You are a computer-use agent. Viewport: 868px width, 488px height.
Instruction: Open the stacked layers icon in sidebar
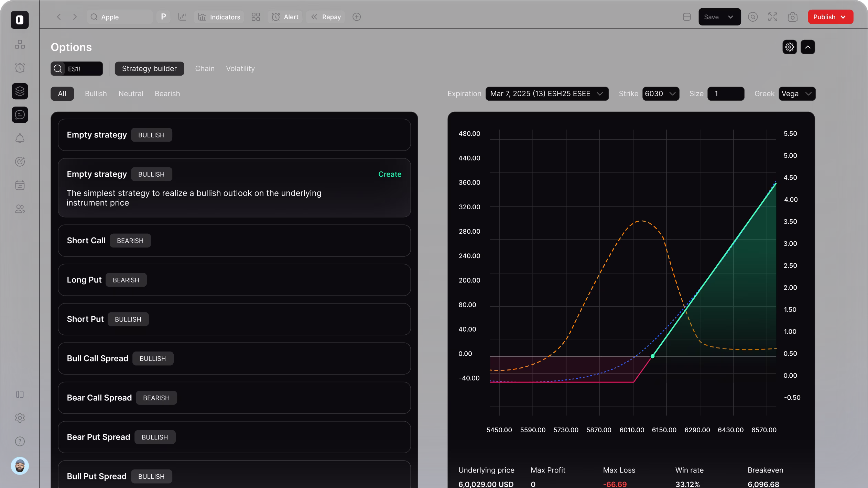20,91
